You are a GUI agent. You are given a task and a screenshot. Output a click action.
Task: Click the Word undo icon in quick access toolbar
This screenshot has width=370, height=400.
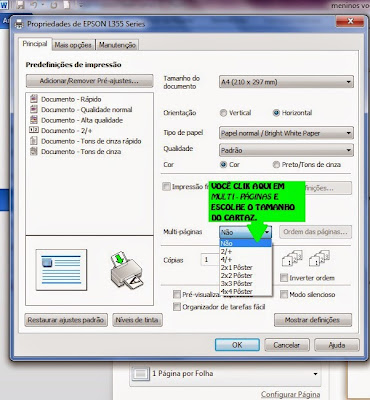[x=33, y=5]
